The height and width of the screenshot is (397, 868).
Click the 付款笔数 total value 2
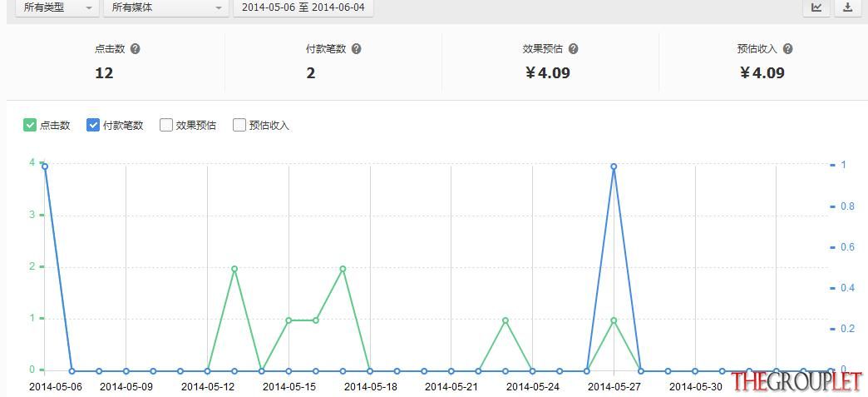point(311,73)
